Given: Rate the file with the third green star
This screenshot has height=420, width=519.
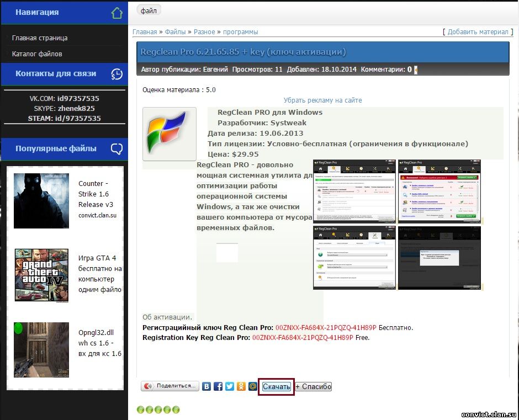Looking at the screenshot, I should click(x=158, y=410).
